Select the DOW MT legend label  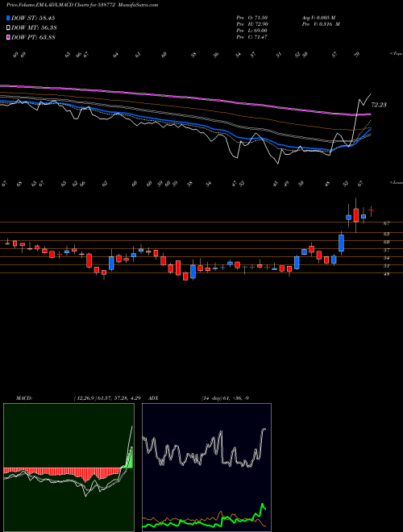(x=34, y=27)
